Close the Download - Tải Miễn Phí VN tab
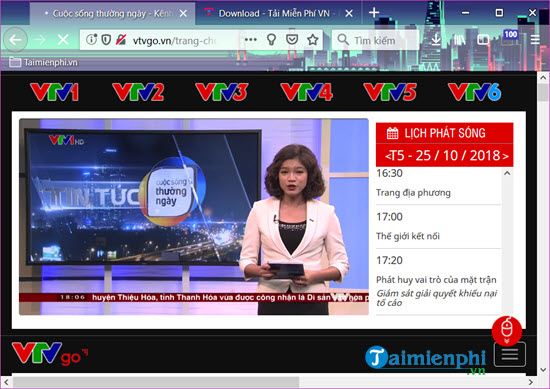 (x=349, y=14)
